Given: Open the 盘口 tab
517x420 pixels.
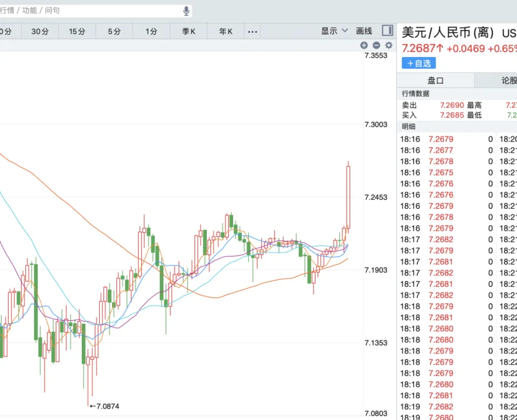Looking at the screenshot, I should 435,80.
